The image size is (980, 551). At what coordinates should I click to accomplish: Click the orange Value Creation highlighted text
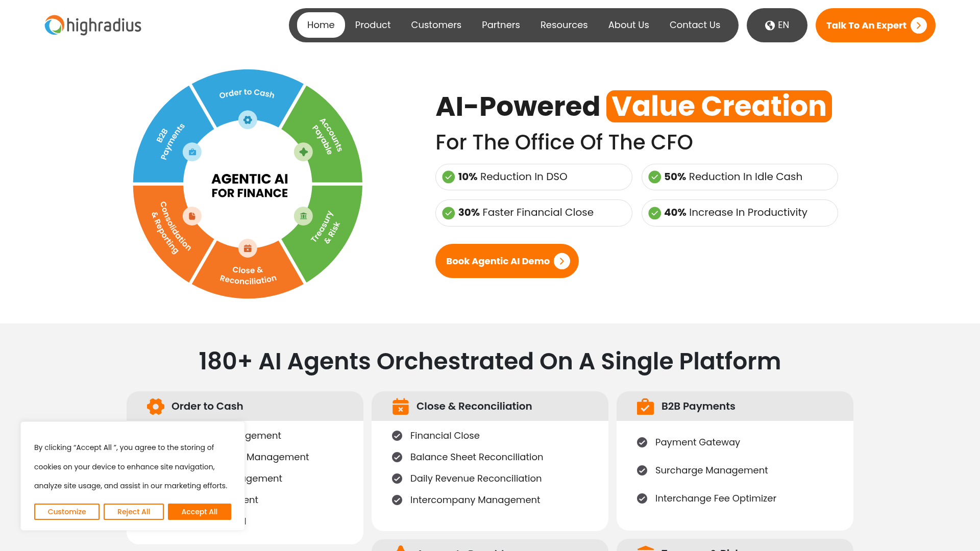tap(719, 107)
